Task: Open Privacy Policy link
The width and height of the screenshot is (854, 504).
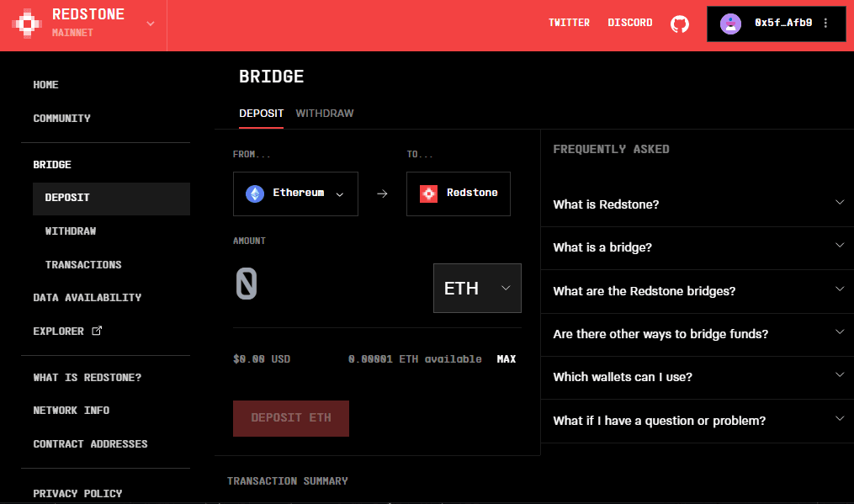Action: click(77, 494)
